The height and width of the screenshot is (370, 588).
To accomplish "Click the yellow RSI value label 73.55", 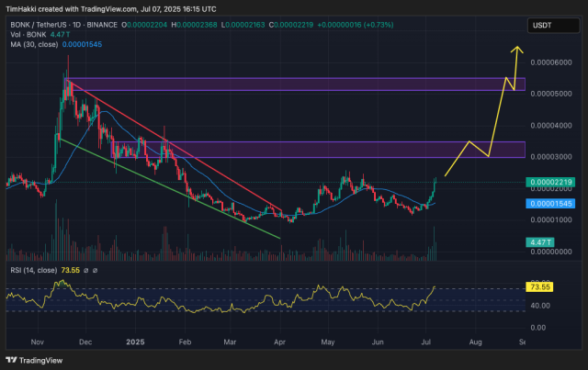I will click(540, 287).
